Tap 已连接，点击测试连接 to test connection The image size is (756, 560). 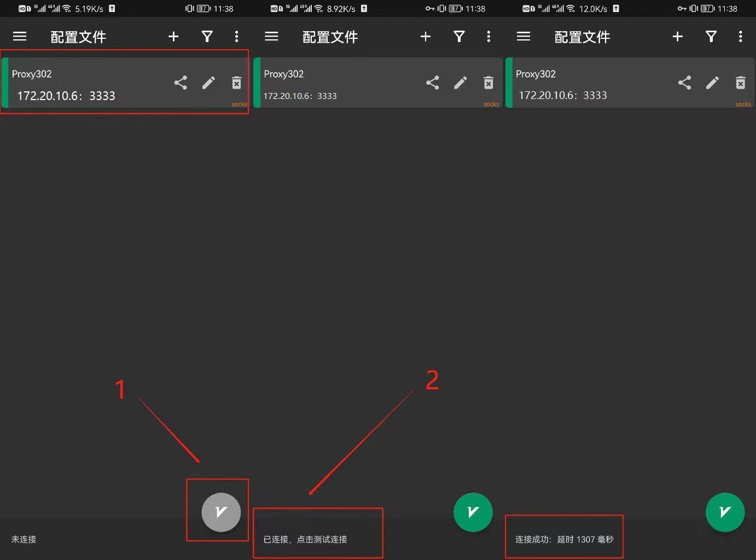(318, 539)
